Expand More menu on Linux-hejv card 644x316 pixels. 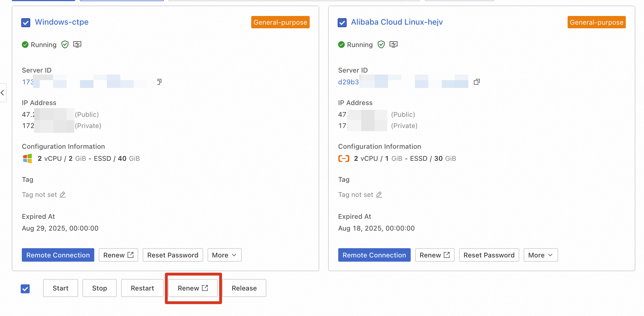click(x=540, y=255)
